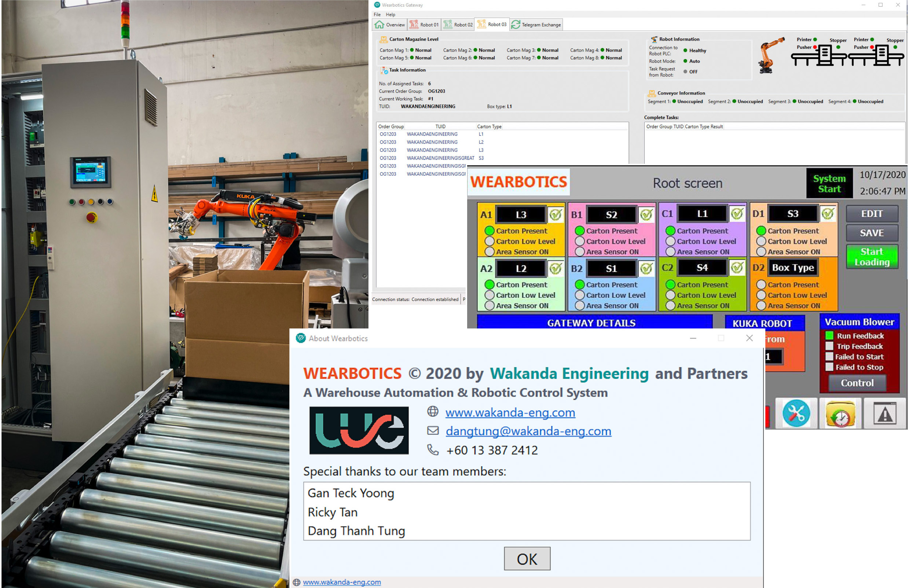This screenshot has height=588, width=909.
Task: Open the dangtung@wakanda-eng.com email link
Action: 528,431
